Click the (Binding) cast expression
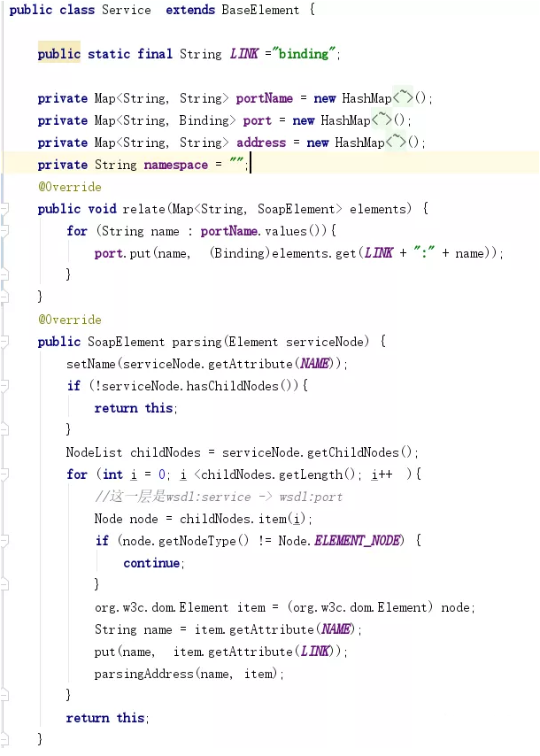Viewport: 540px width, 756px height. click(240, 253)
